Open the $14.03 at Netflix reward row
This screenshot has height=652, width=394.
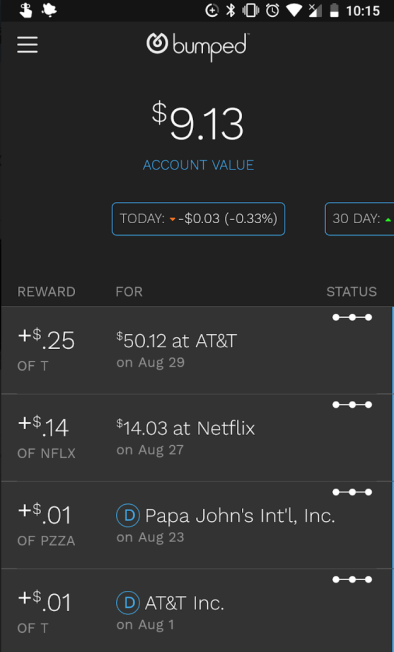[x=197, y=437]
